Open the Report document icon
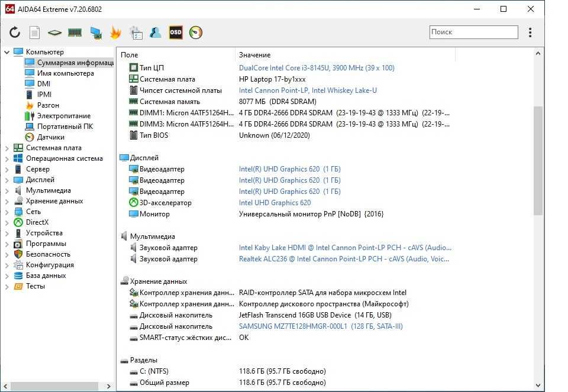568x392 pixels. [x=34, y=33]
